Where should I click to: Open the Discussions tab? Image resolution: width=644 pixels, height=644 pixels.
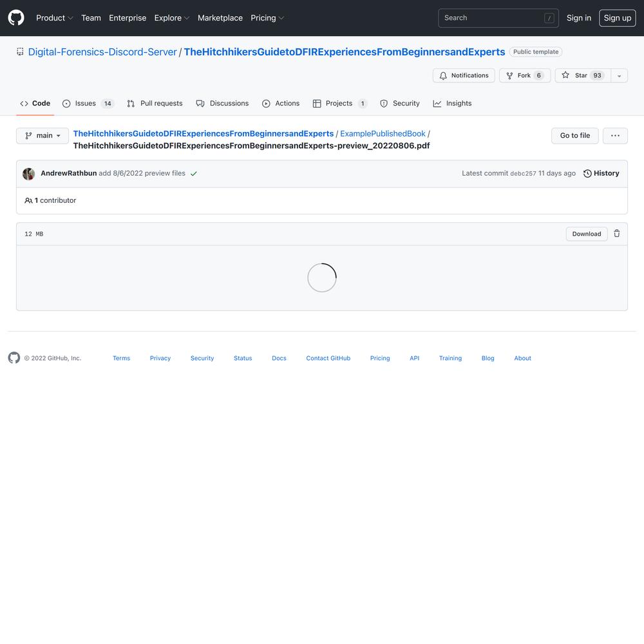(x=222, y=104)
